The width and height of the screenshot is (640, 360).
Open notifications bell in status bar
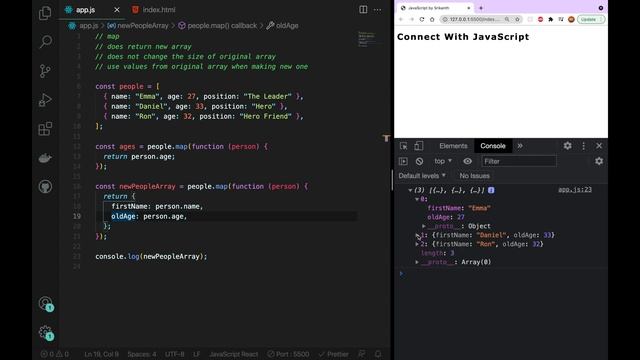tap(378, 354)
